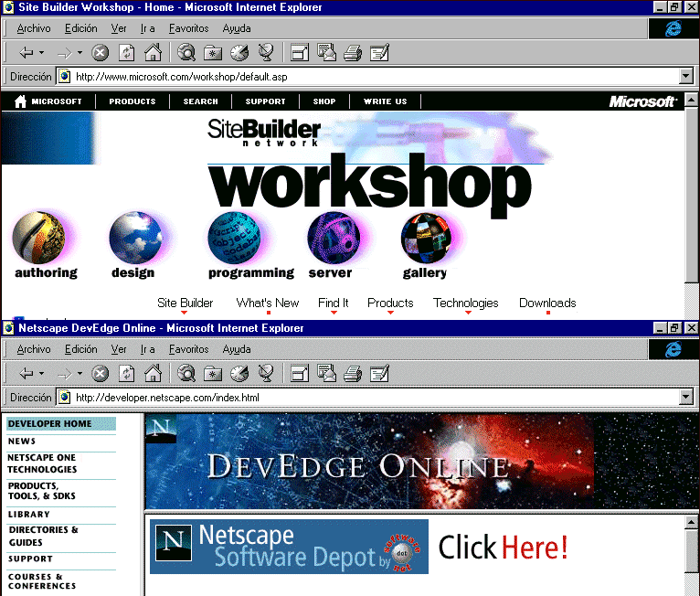The image size is (700, 596).
Task: Open Ver menu in Netscape DevEdge window
Action: pos(119,349)
